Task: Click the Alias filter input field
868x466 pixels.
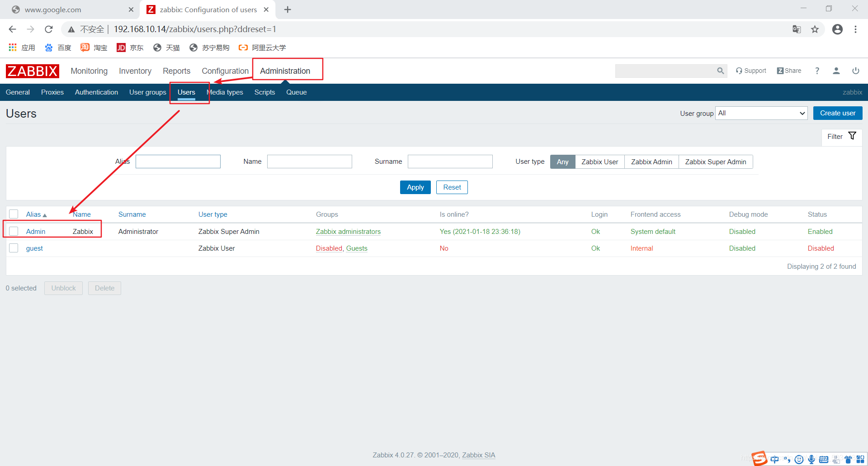Action: (x=178, y=162)
